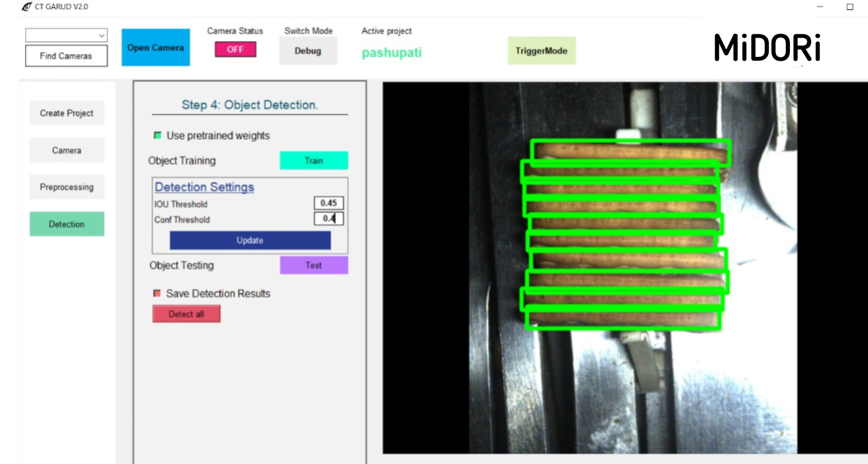Open the camera selection dropdown

(x=66, y=35)
